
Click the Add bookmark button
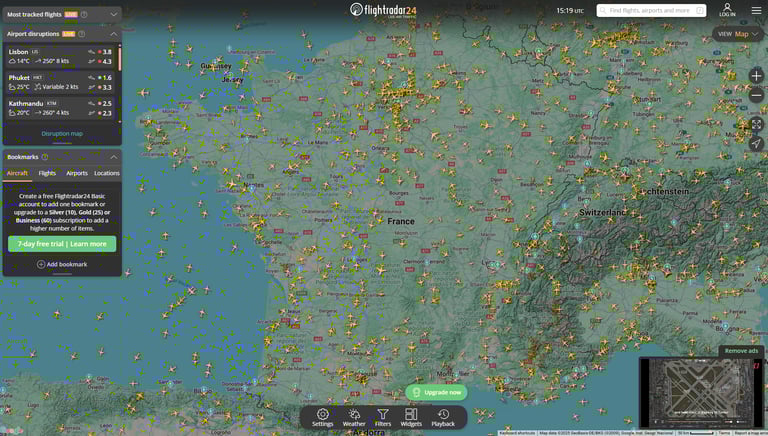tap(62, 264)
